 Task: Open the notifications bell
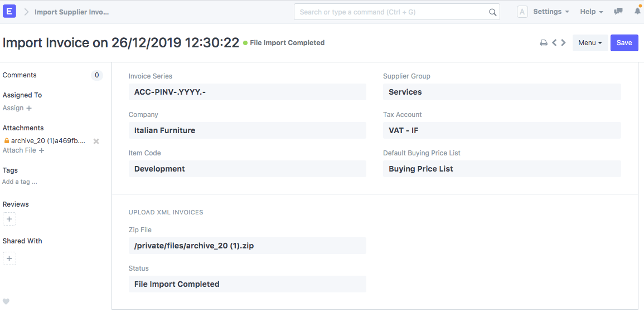point(638,12)
